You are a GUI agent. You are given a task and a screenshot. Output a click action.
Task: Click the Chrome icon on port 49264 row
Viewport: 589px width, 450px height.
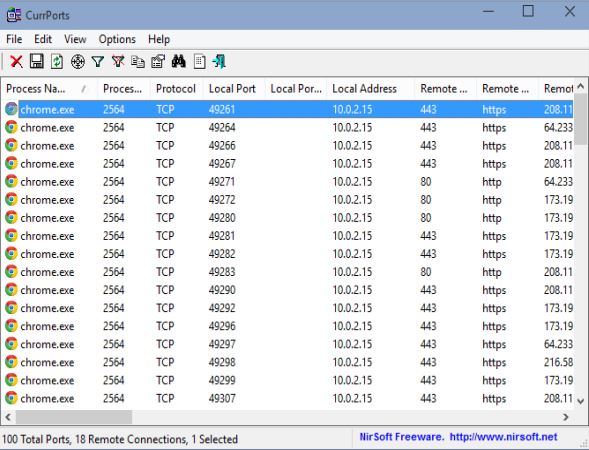11,127
